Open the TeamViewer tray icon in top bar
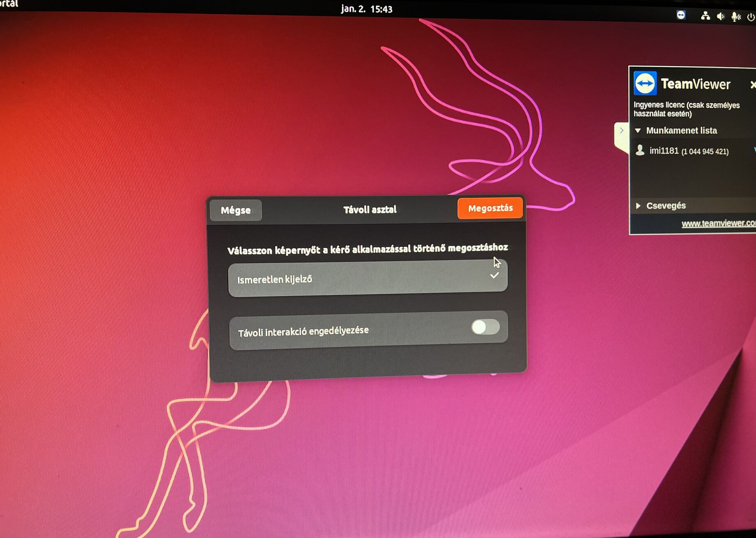Image resolution: width=756 pixels, height=538 pixels. pyautogui.click(x=681, y=15)
